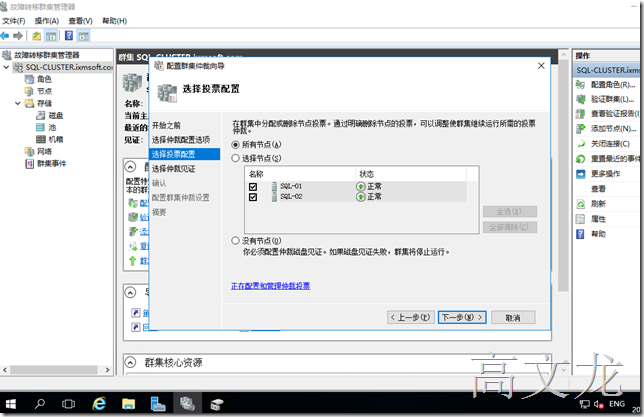Open the 文件(F) menu
This screenshot has height=417, width=644.
click(x=14, y=21)
